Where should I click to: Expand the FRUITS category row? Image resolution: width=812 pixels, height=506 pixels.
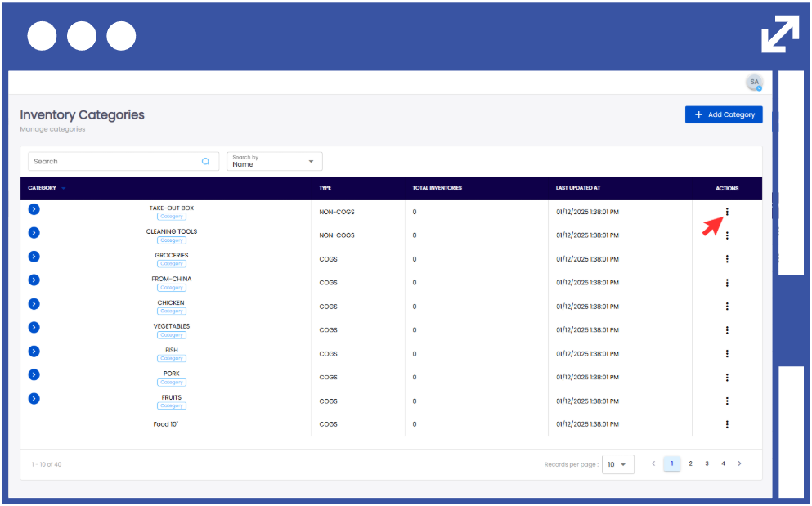coord(34,399)
